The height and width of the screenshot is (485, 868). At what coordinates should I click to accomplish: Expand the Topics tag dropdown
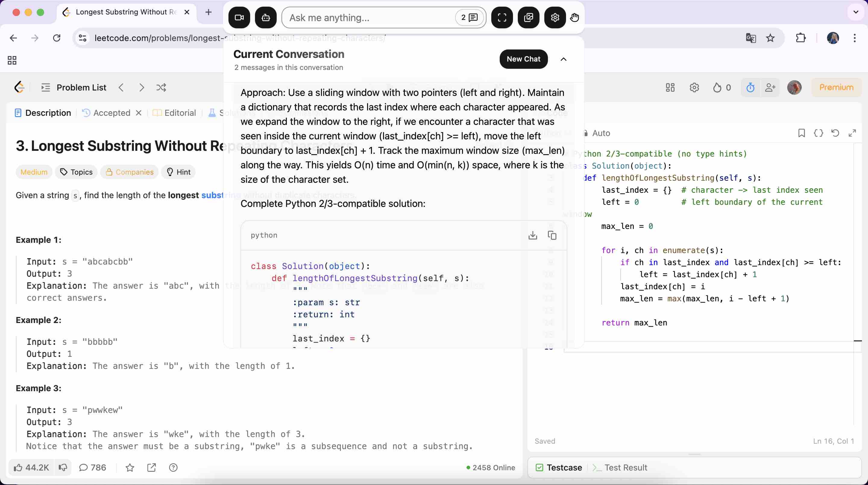77,172
